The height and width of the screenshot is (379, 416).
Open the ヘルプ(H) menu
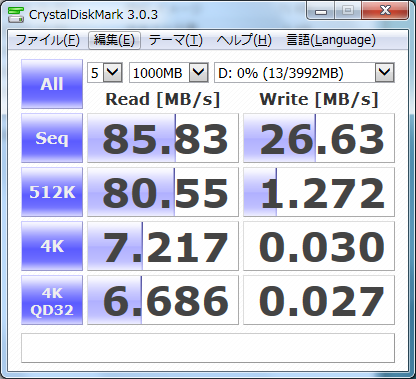(244, 40)
